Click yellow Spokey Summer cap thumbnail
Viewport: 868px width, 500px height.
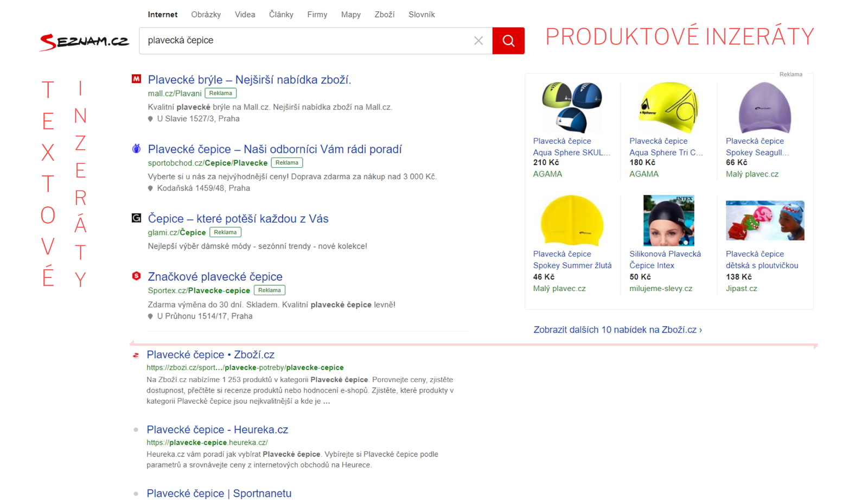(x=572, y=220)
